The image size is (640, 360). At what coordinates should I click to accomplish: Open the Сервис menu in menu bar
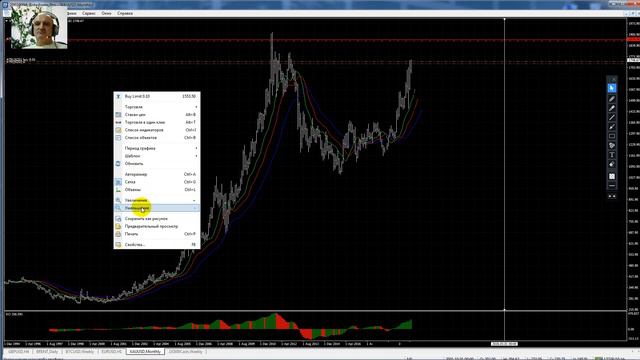pyautogui.click(x=89, y=13)
